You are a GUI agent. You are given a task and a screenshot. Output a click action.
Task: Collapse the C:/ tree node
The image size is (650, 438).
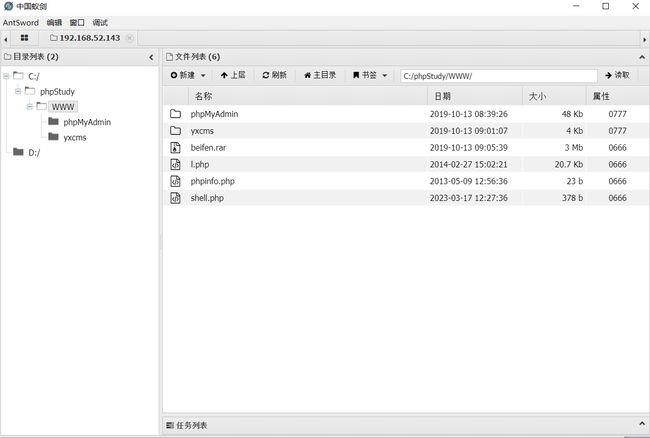6,76
